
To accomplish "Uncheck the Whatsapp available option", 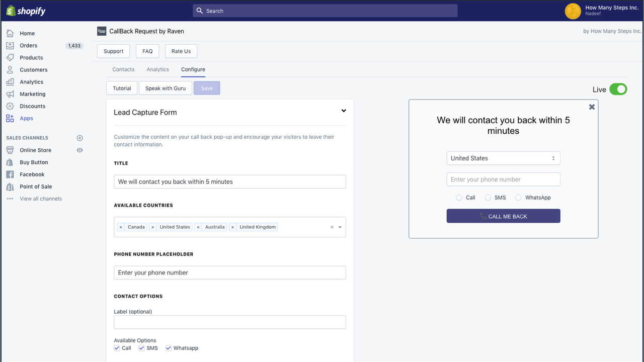I will click(169, 348).
